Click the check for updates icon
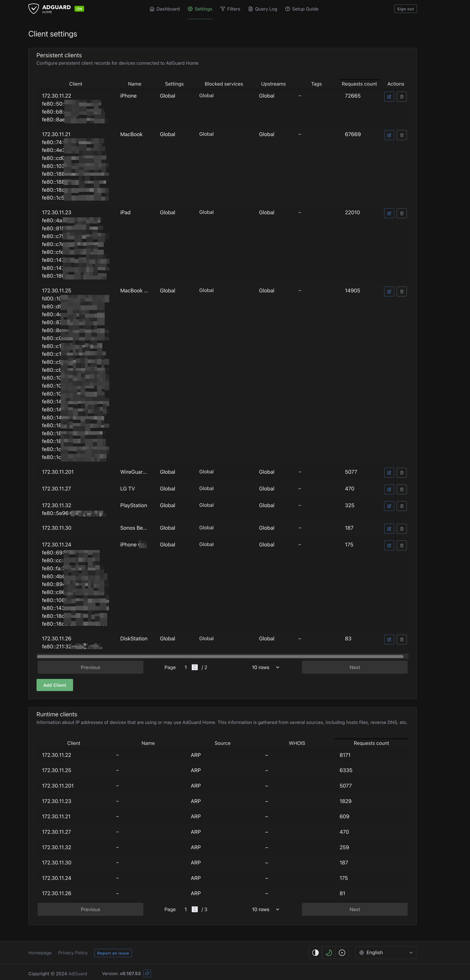This screenshot has width=470, height=980. point(147,973)
